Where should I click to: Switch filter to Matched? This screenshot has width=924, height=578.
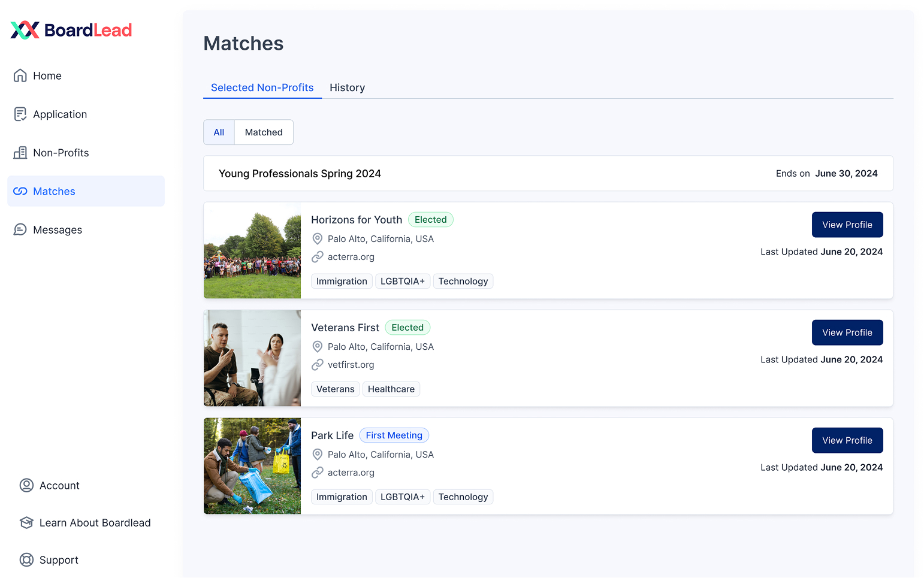click(264, 132)
